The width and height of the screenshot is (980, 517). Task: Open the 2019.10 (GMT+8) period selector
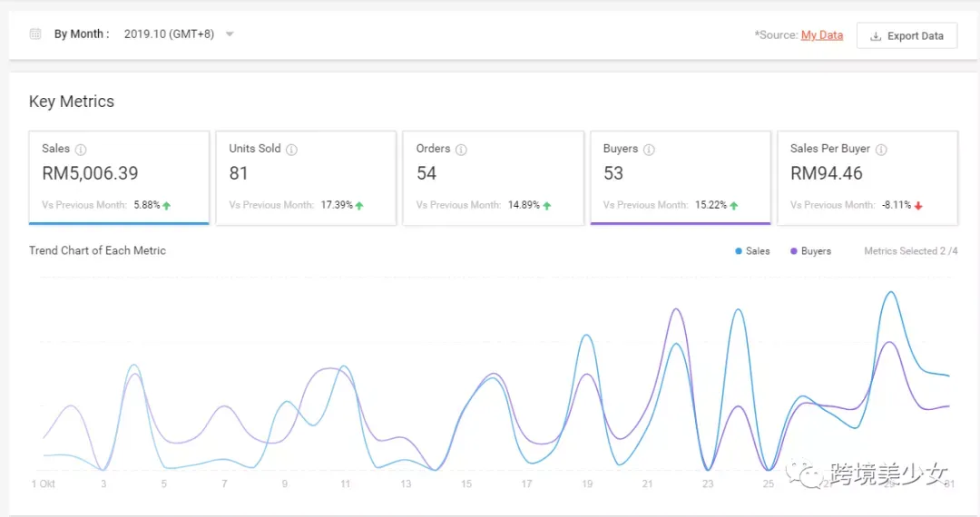(x=169, y=34)
